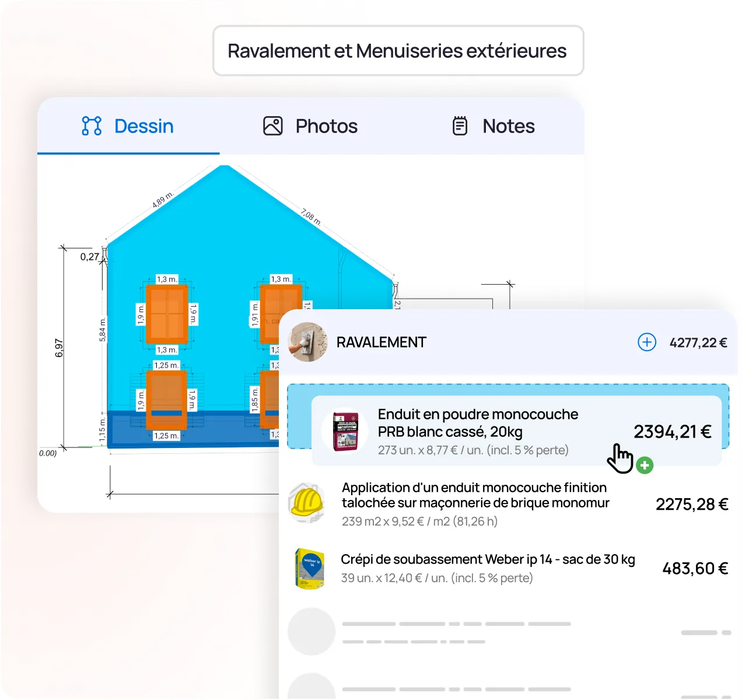Screen dimensions: 756x700
Task: Click the 5,84 m. wall height label
Action: pos(103,330)
